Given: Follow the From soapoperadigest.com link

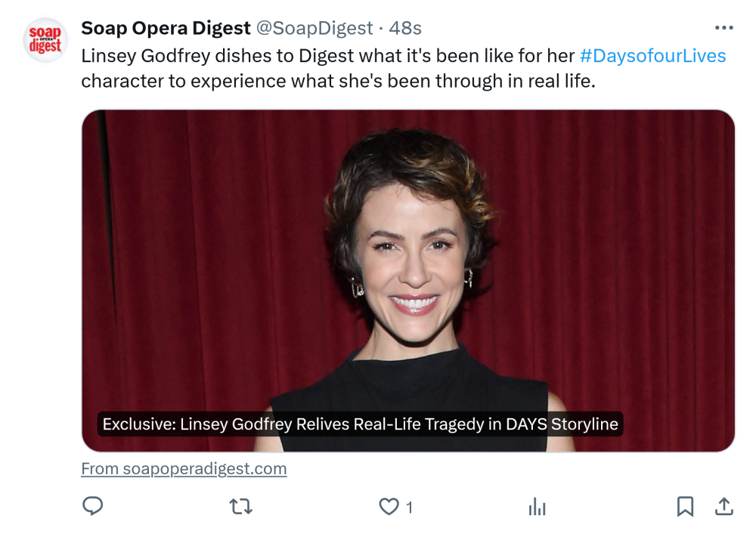Looking at the screenshot, I should 184,468.
